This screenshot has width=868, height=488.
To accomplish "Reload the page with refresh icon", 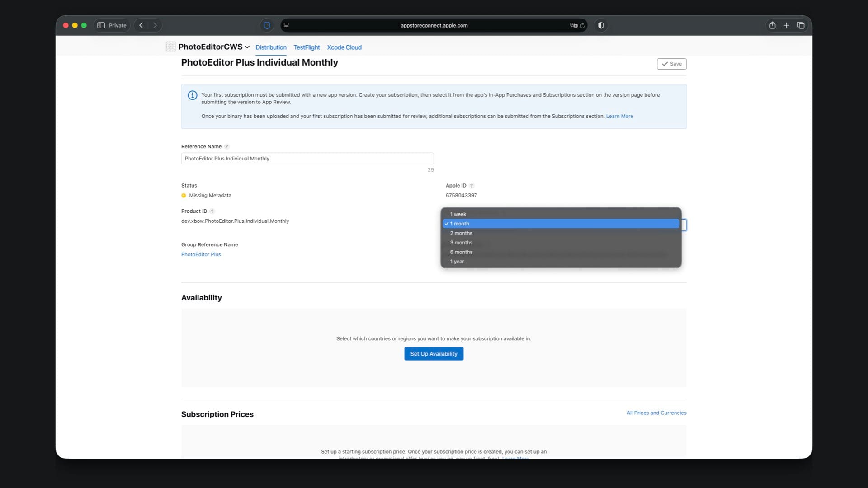I will [x=583, y=25].
